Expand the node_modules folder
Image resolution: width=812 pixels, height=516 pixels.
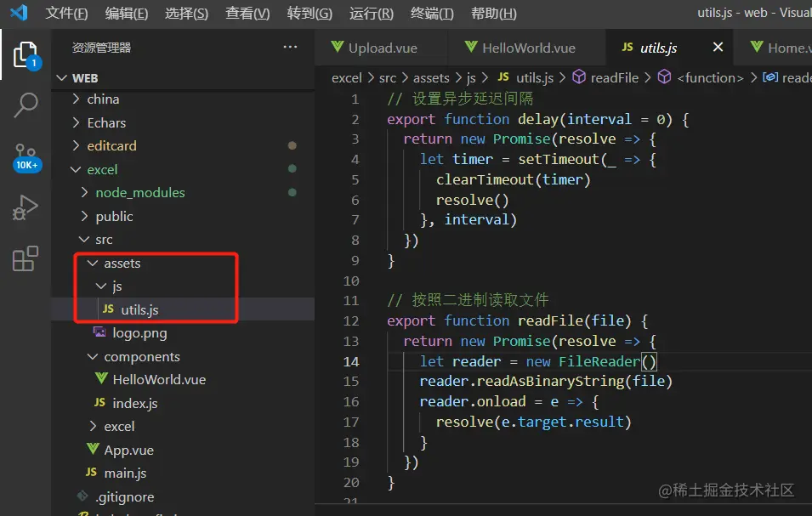point(84,192)
